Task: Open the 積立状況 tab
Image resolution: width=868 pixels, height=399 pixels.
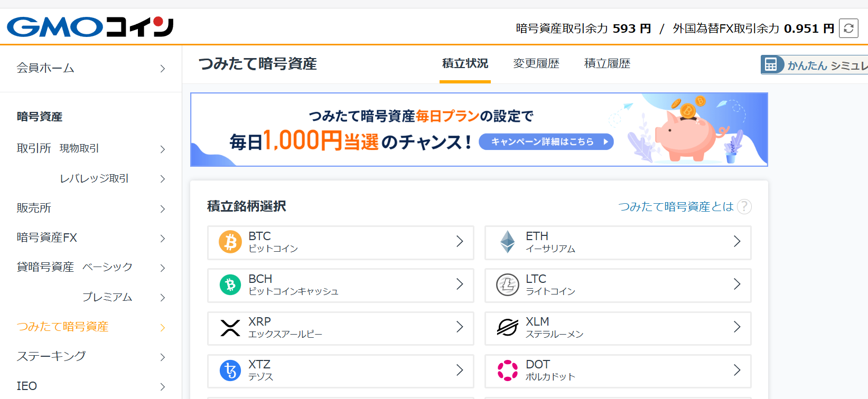Action: pyautogui.click(x=465, y=64)
